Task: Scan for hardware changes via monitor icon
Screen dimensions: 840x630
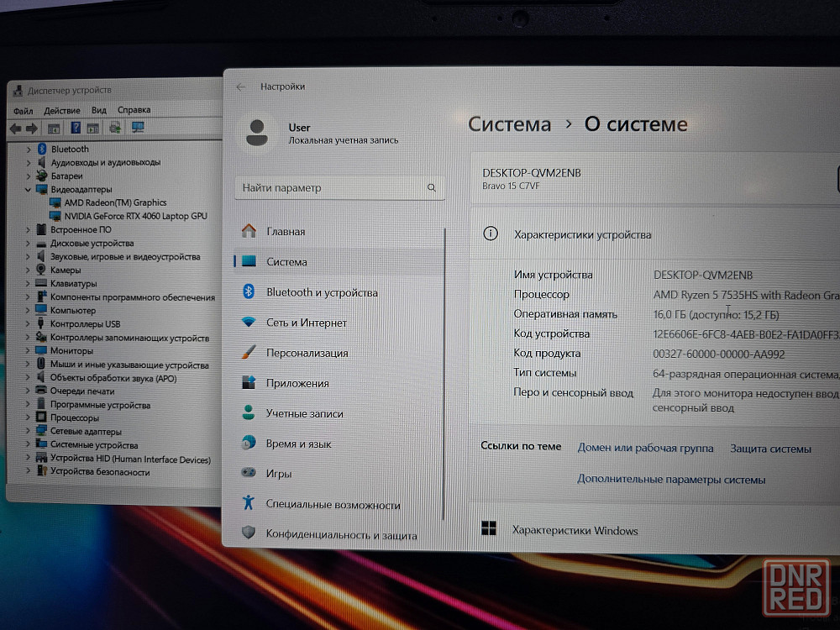Action: click(138, 128)
